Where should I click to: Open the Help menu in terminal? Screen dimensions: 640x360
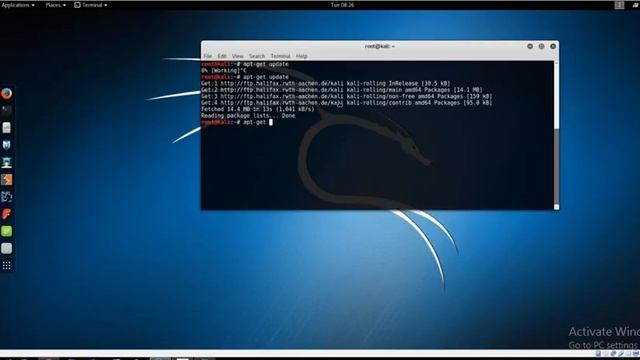click(x=301, y=56)
